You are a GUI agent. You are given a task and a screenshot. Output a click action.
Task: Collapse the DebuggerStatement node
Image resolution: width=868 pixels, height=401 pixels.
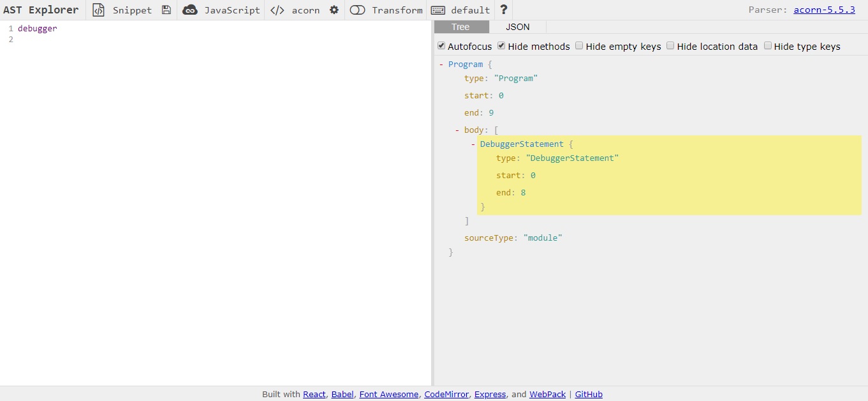pos(473,144)
